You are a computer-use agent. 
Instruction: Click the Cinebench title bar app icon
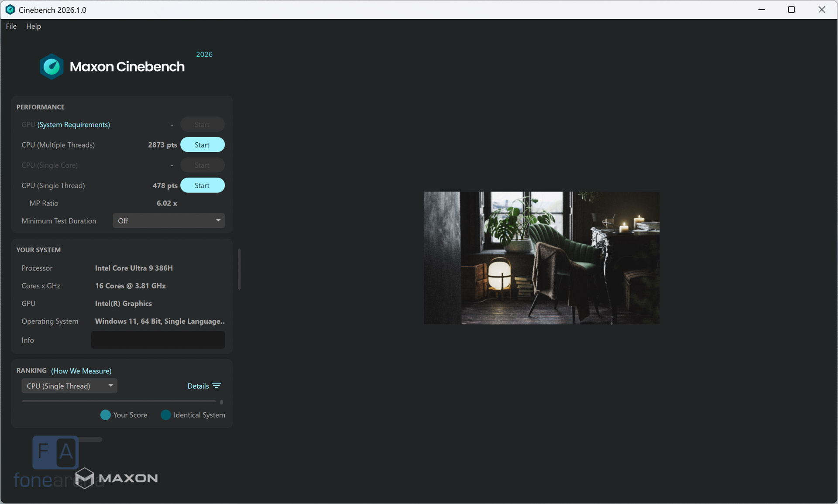[x=10, y=10]
